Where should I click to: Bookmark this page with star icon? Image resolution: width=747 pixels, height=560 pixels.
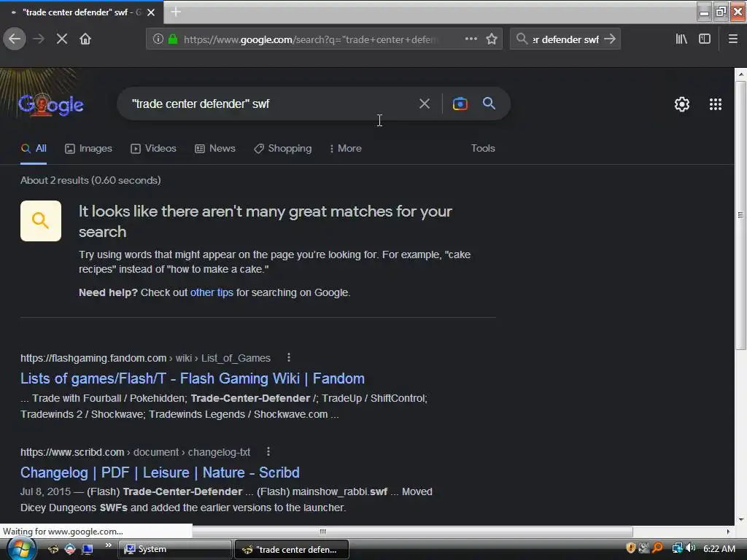[x=492, y=39]
